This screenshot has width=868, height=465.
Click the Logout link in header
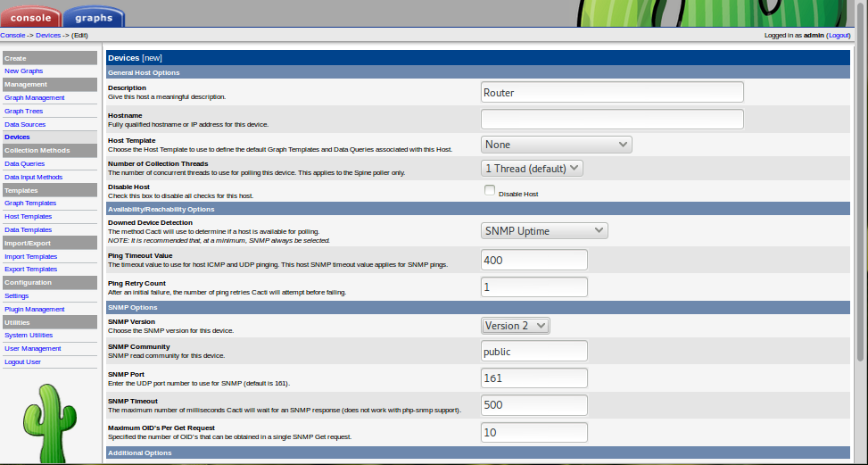click(x=838, y=35)
